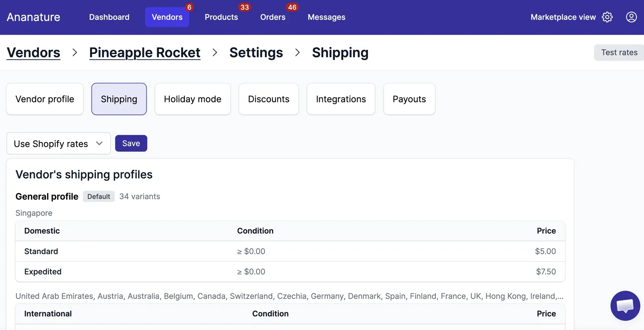Click the 34 variants text
The height and width of the screenshot is (330, 644).
point(140,196)
